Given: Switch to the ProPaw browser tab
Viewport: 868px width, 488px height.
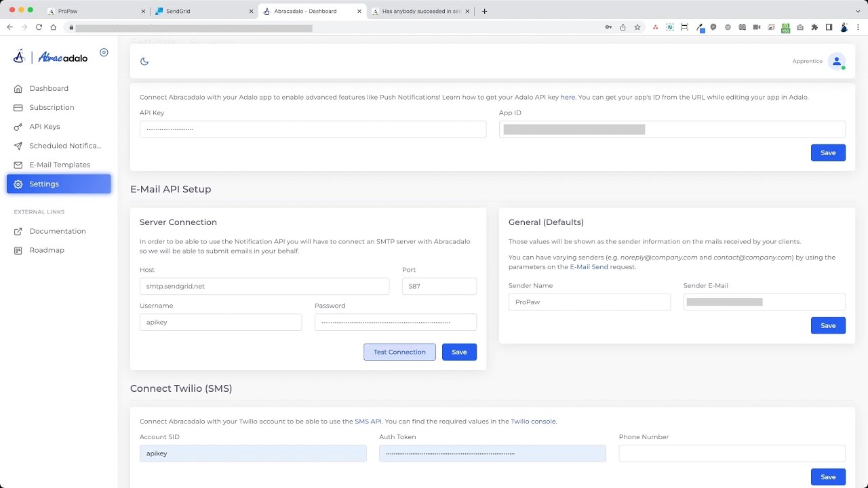Looking at the screenshot, I should click(95, 11).
